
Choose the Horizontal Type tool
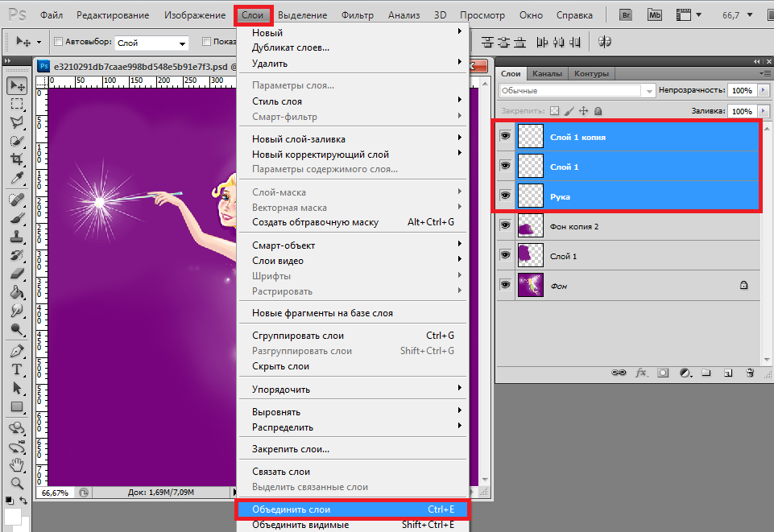coord(16,369)
